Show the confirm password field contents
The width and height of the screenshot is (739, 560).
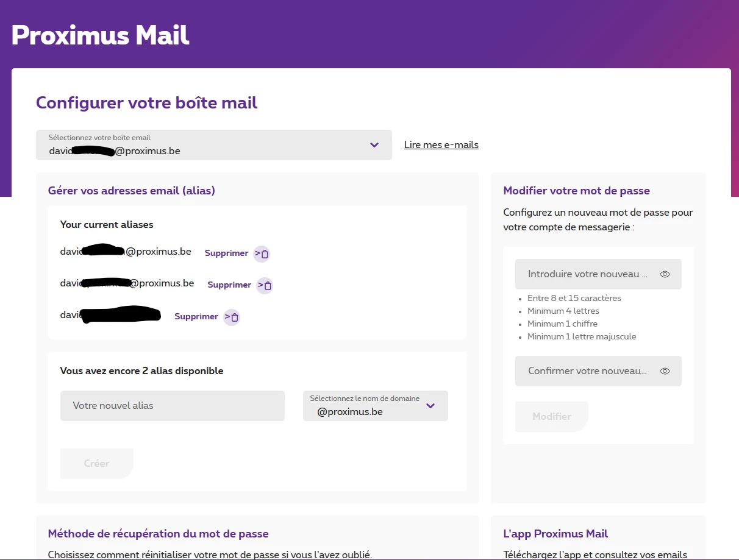665,371
